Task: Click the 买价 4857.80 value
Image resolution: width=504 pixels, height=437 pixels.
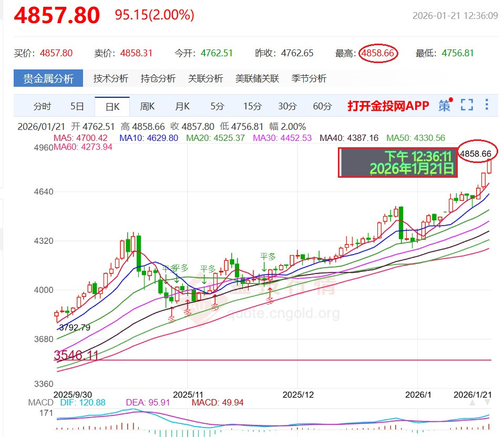Action: [56, 53]
